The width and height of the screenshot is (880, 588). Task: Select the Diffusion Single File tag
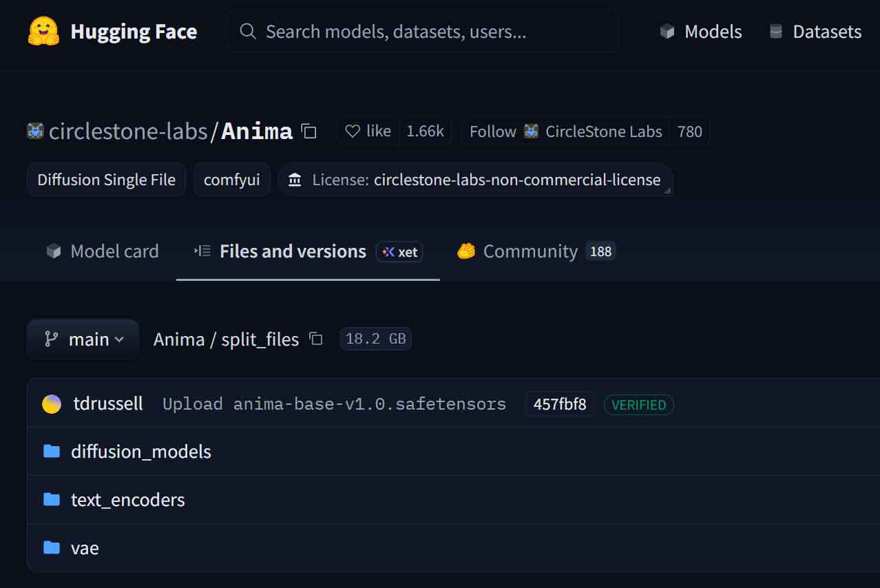106,180
